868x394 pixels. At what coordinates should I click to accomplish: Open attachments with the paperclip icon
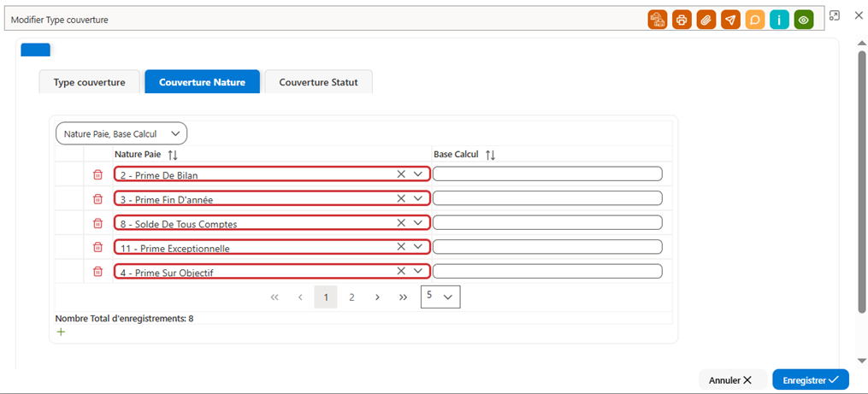coord(706,20)
